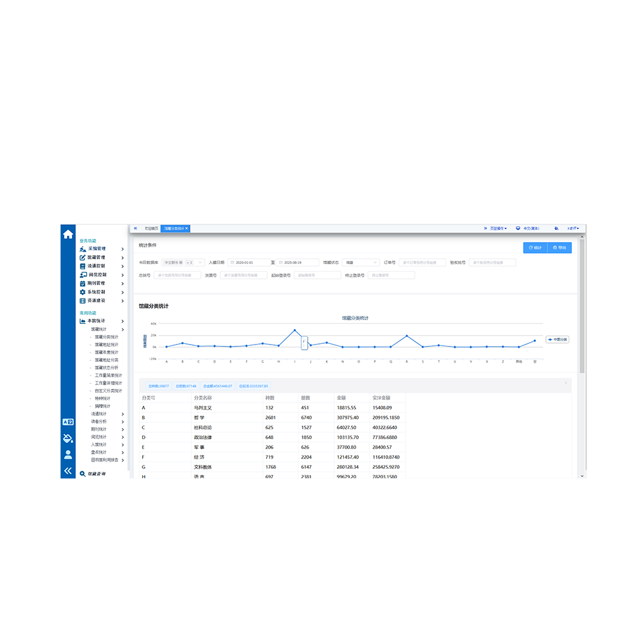Select 馆藏地址统计 in the sidebar tree
The image size is (644, 644).
tap(106, 345)
